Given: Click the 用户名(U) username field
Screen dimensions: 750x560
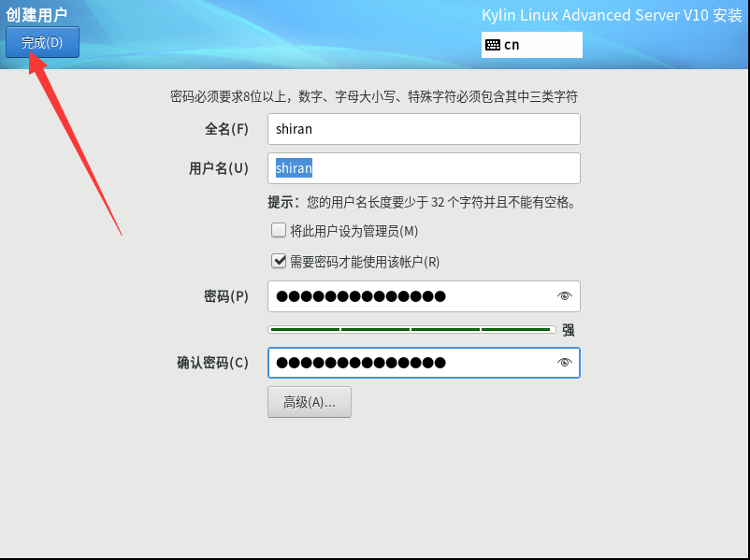Looking at the screenshot, I should pos(424,168).
